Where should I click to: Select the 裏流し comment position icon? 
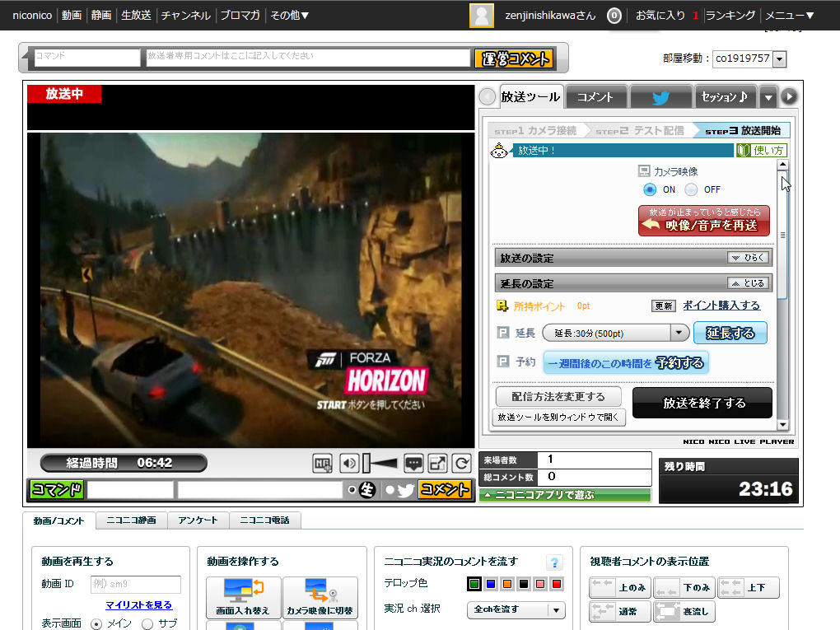[684, 611]
